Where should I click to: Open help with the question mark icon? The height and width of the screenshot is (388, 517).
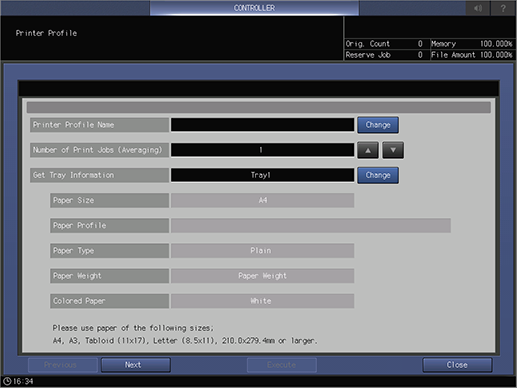tap(503, 8)
